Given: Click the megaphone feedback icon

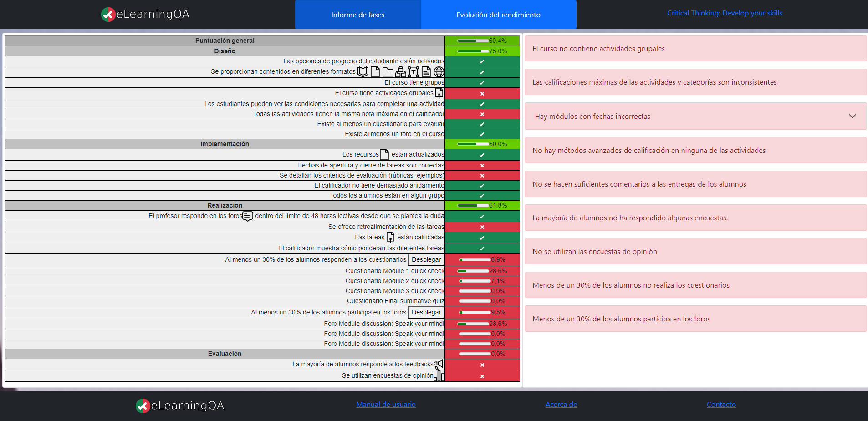Looking at the screenshot, I should (439, 365).
